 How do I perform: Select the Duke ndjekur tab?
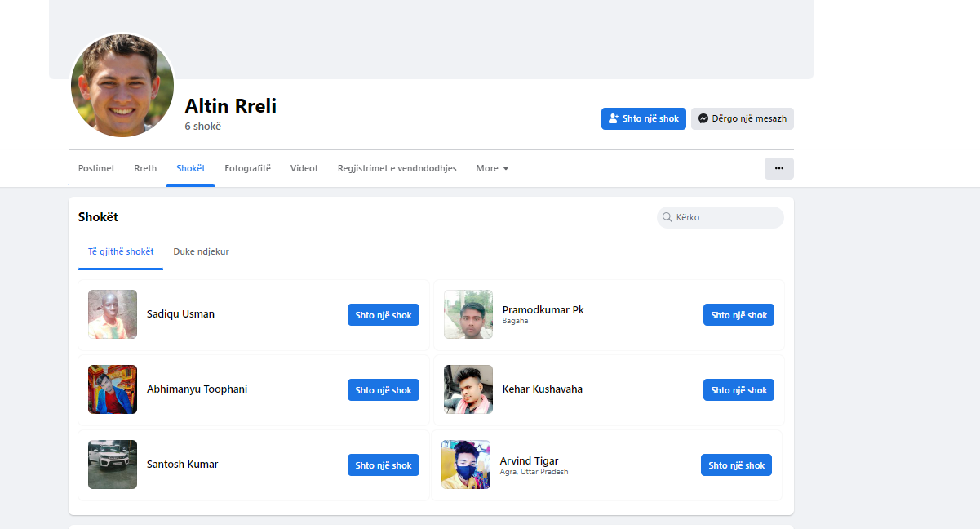click(201, 251)
